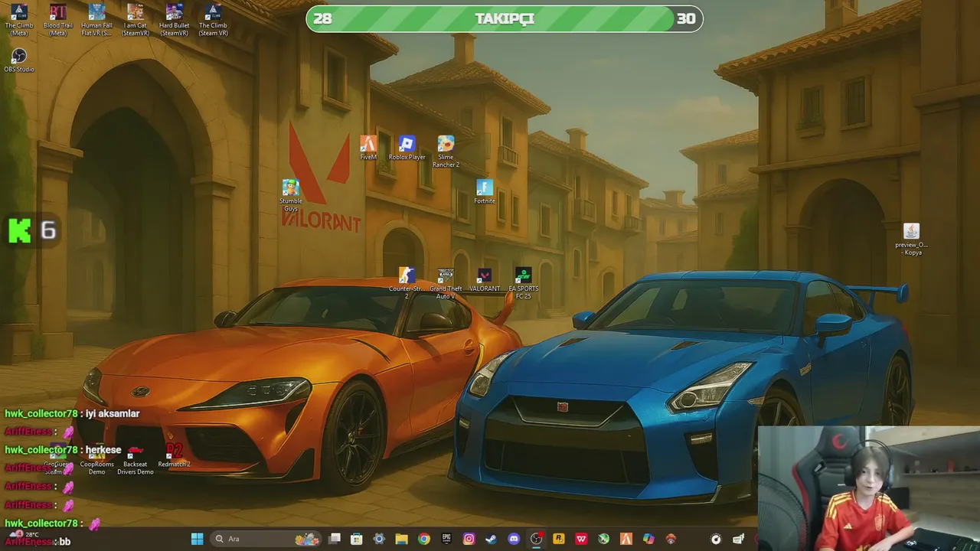Select the Counter-Strike 2 desktop icon
The image size is (980, 551).
pyautogui.click(x=407, y=283)
